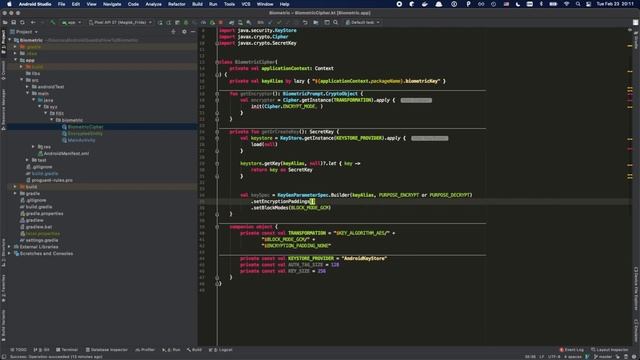Click the 4 spaces indent status entry
640x360 pixels.
[x=573, y=357]
